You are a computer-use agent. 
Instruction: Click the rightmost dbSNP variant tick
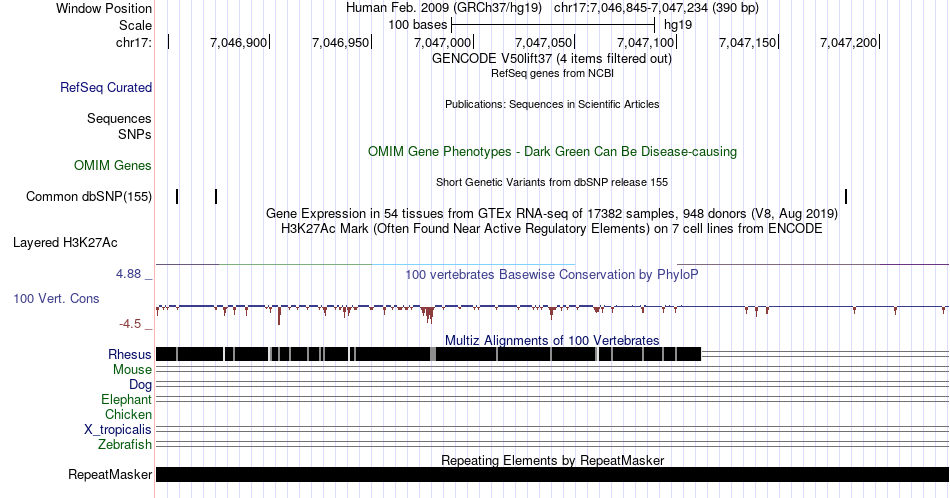coord(846,196)
